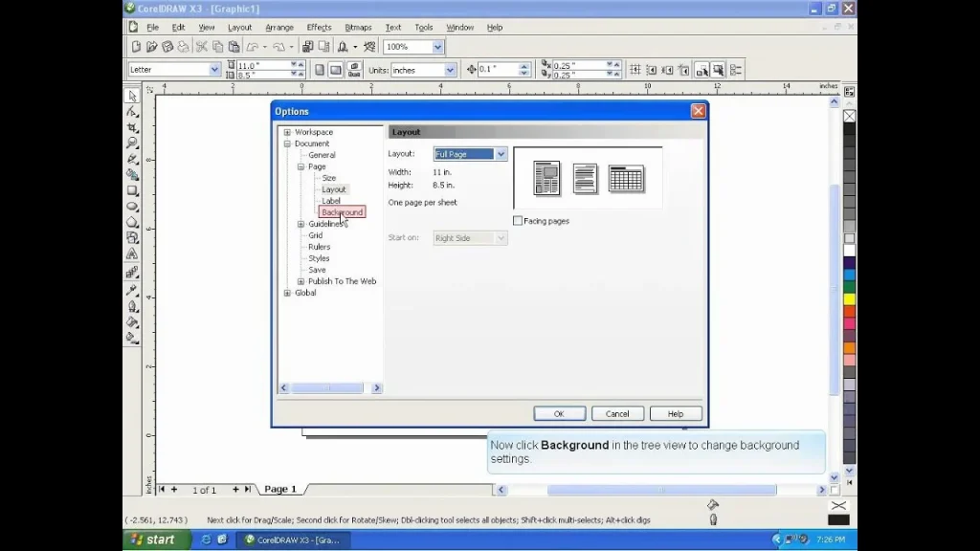The width and height of the screenshot is (980, 551).
Task: Click the Print icon
Action: (x=183, y=47)
